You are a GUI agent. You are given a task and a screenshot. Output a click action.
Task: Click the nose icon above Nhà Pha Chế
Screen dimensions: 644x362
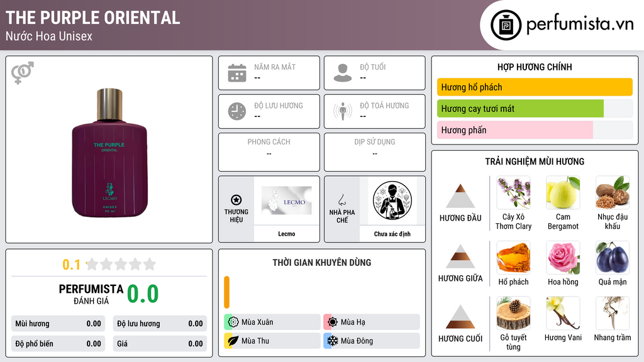pos(341,200)
